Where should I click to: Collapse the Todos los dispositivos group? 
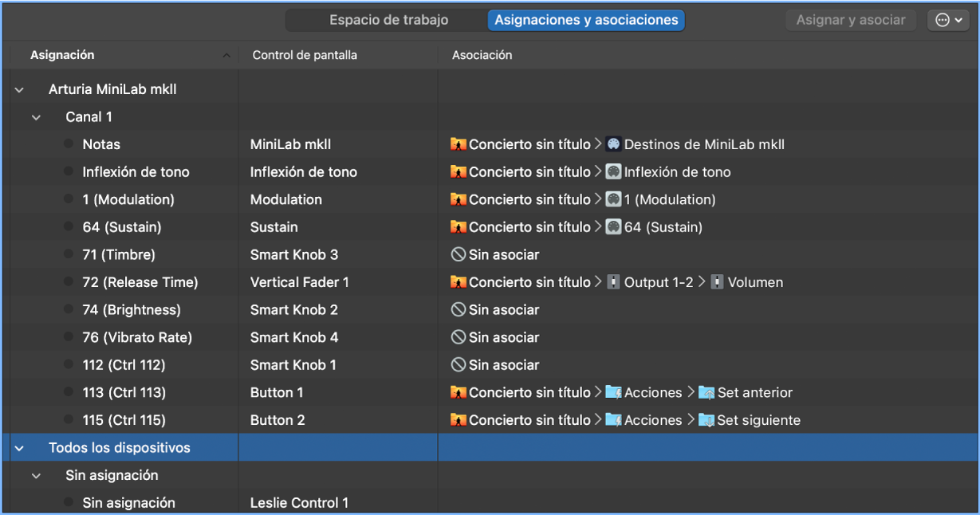tap(19, 448)
